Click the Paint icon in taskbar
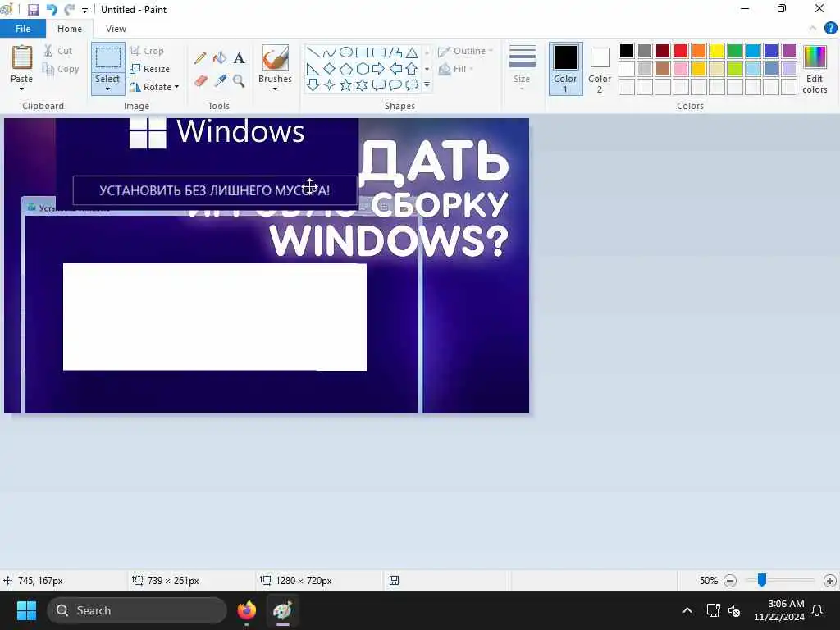 [283, 610]
